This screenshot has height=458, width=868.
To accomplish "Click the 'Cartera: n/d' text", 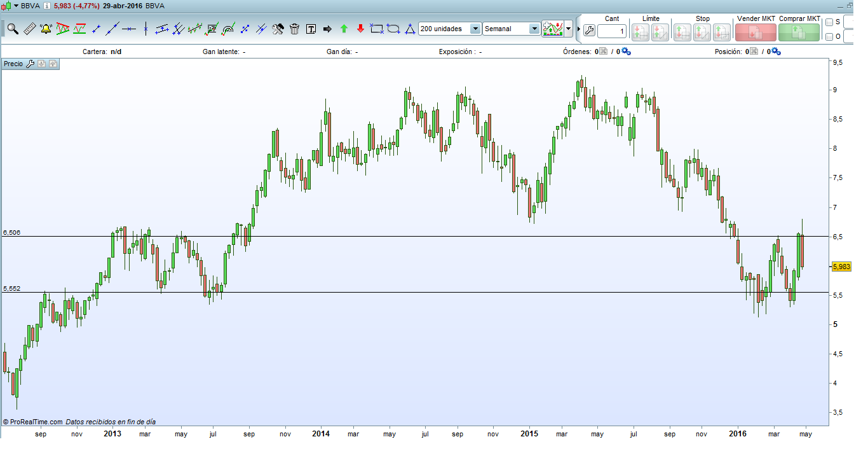I will [x=102, y=52].
